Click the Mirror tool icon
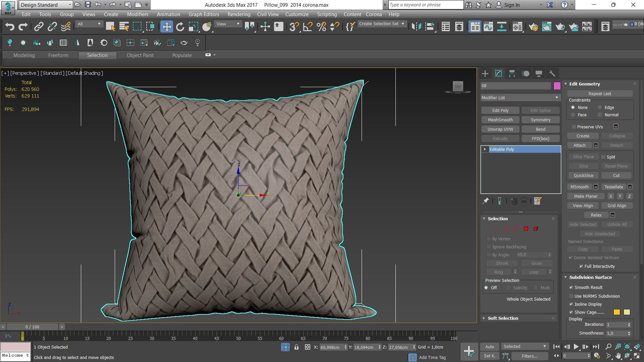The image size is (644, 362). (416, 27)
